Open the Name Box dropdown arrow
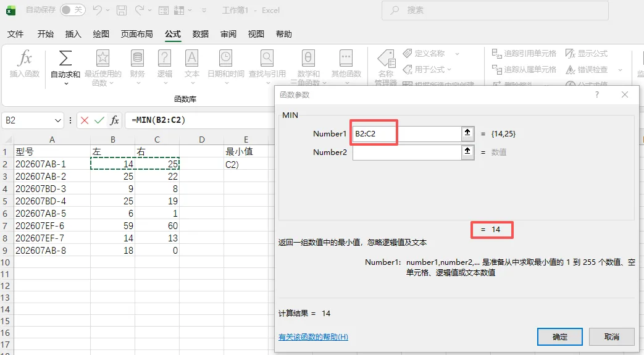This screenshot has height=355, width=644. [58, 120]
